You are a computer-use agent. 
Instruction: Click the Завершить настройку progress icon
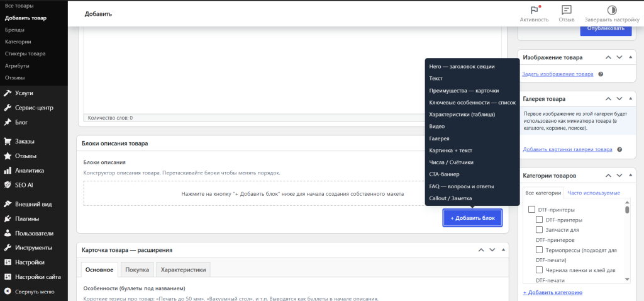(x=611, y=10)
